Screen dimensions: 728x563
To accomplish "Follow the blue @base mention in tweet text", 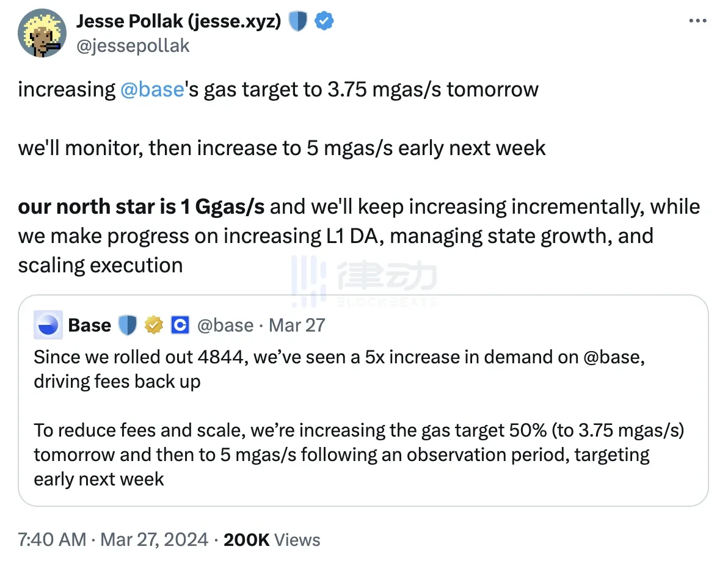I will (153, 89).
